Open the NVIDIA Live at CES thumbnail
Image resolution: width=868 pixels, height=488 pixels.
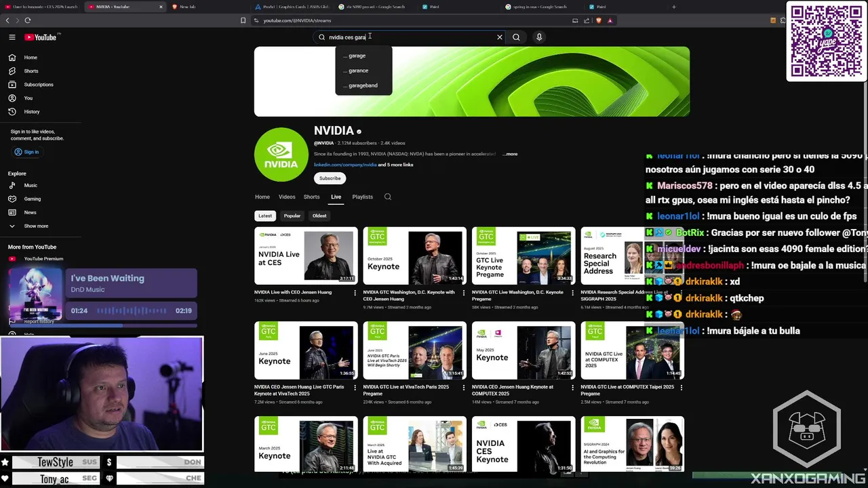coord(306,256)
